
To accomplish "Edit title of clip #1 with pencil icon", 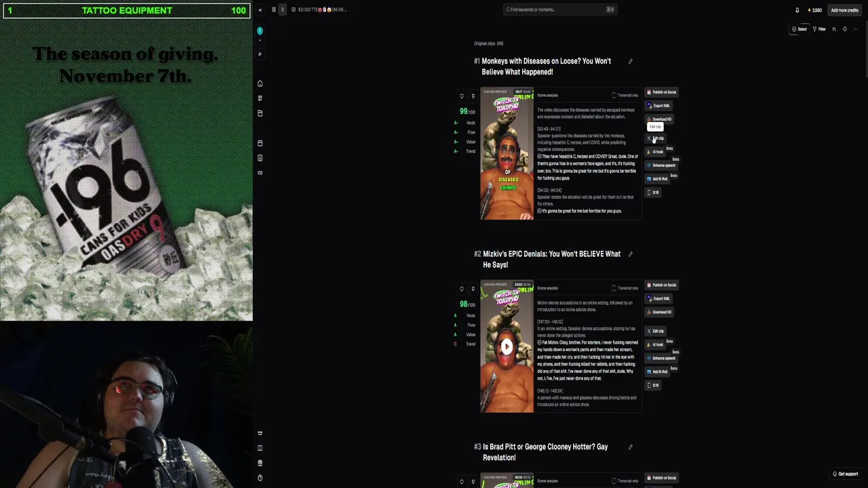I will tap(631, 62).
